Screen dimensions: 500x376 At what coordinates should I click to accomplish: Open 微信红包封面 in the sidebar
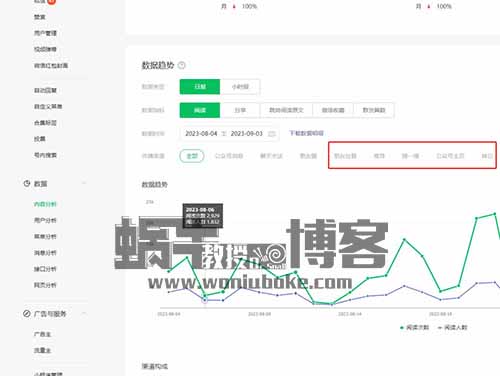[x=51, y=66]
